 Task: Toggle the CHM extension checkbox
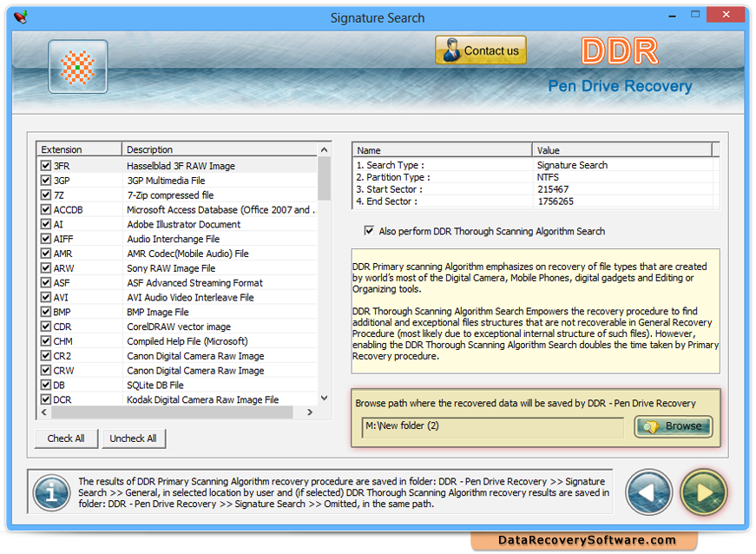pos(46,341)
